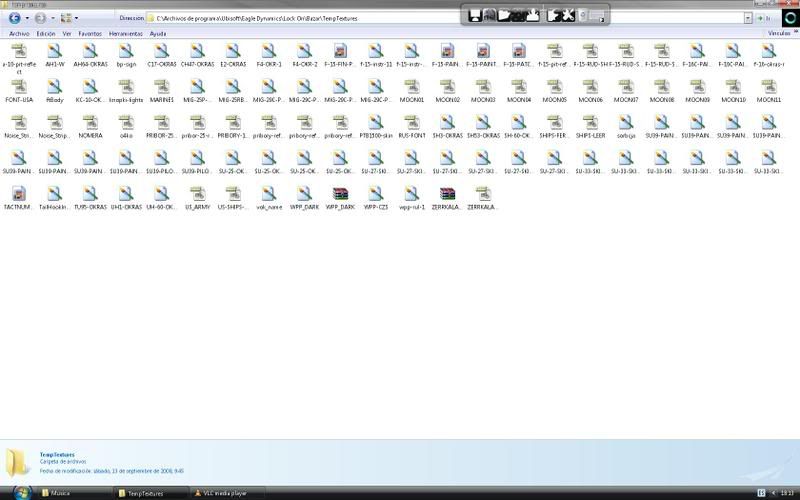Screen dimensions: 800x500
Task: Expand the address bar dropdown arrow
Action: pos(748,18)
